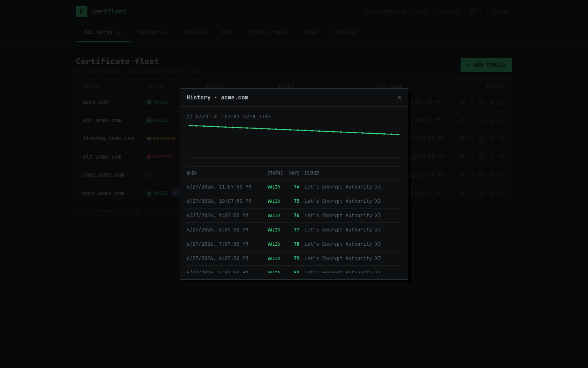This screenshot has width=588, height=368.
Task: Open the Domains tab
Action: (x=195, y=32)
